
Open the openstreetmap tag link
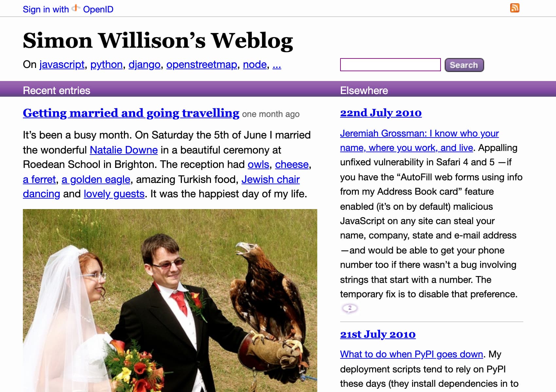pos(201,64)
